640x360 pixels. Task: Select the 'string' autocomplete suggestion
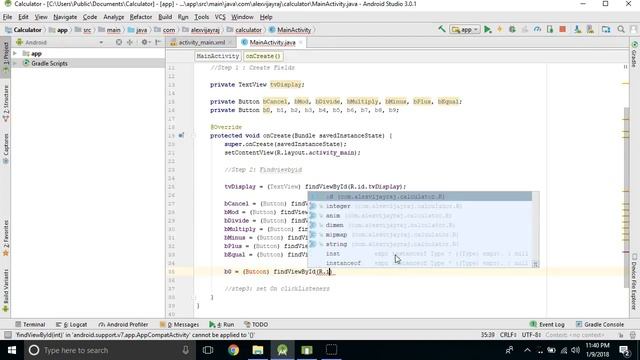point(420,244)
